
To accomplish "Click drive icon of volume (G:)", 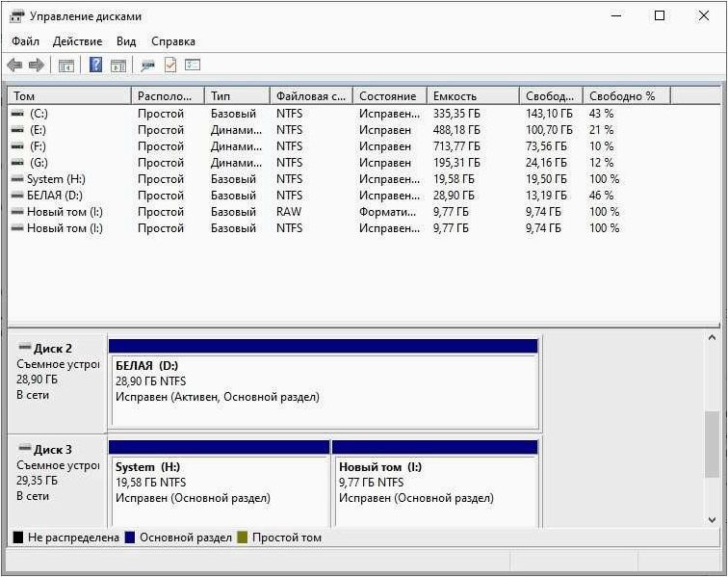I will pyautogui.click(x=17, y=163).
